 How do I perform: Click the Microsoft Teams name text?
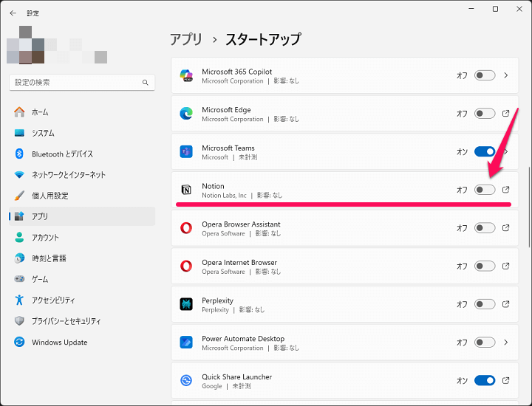228,148
